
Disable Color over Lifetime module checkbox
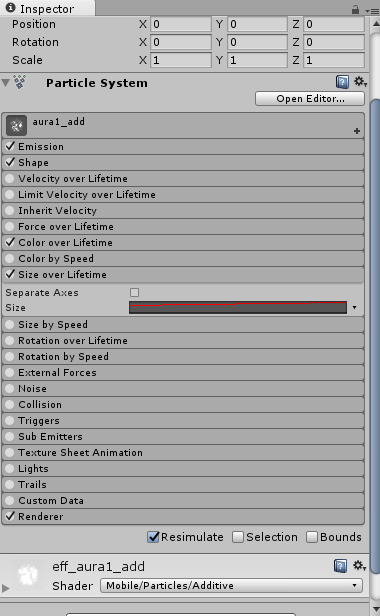[10, 242]
